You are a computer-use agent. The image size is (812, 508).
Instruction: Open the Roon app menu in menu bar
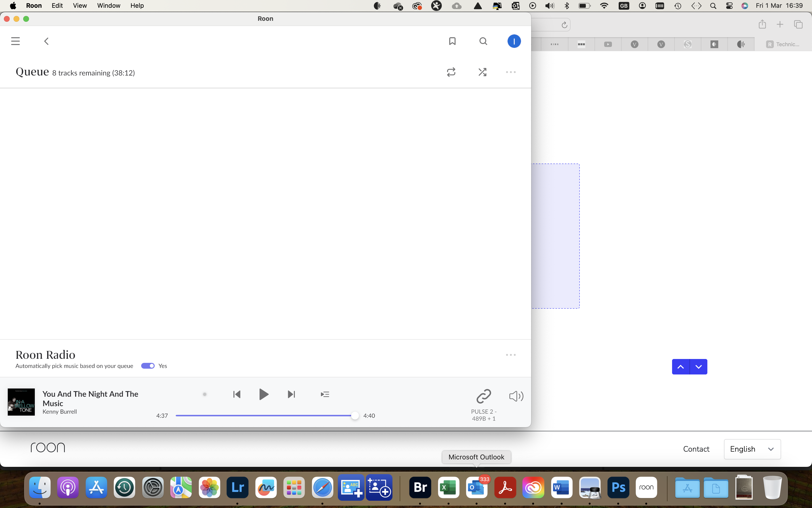tap(34, 6)
